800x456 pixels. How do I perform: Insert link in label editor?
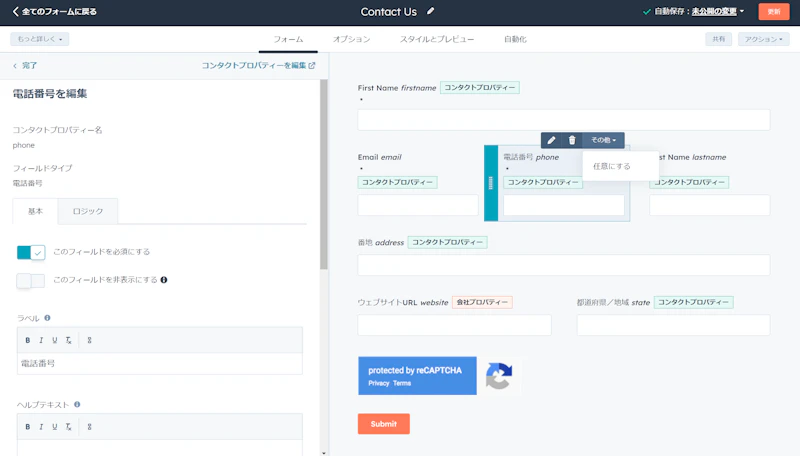89,340
